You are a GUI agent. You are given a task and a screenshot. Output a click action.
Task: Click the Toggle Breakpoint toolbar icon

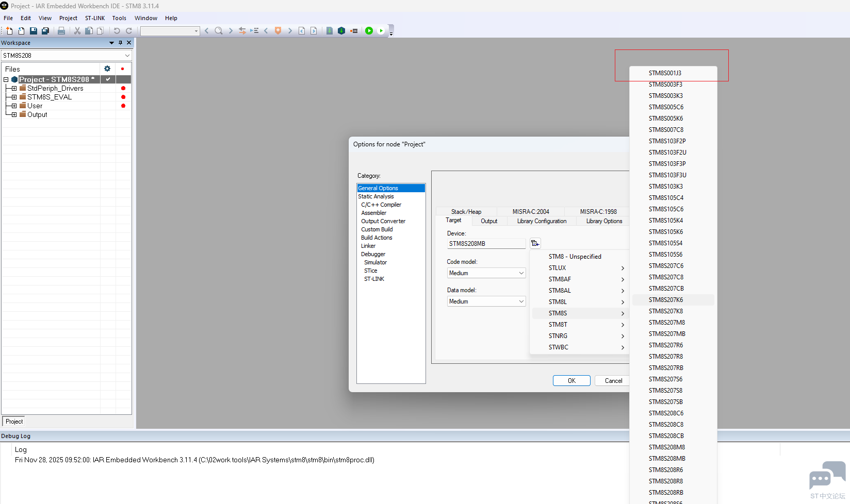[x=354, y=31]
